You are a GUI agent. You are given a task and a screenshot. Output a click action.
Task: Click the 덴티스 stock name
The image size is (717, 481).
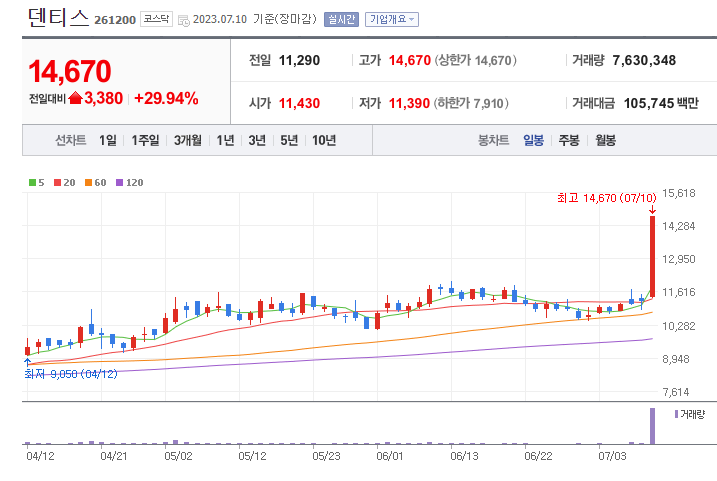coord(58,17)
